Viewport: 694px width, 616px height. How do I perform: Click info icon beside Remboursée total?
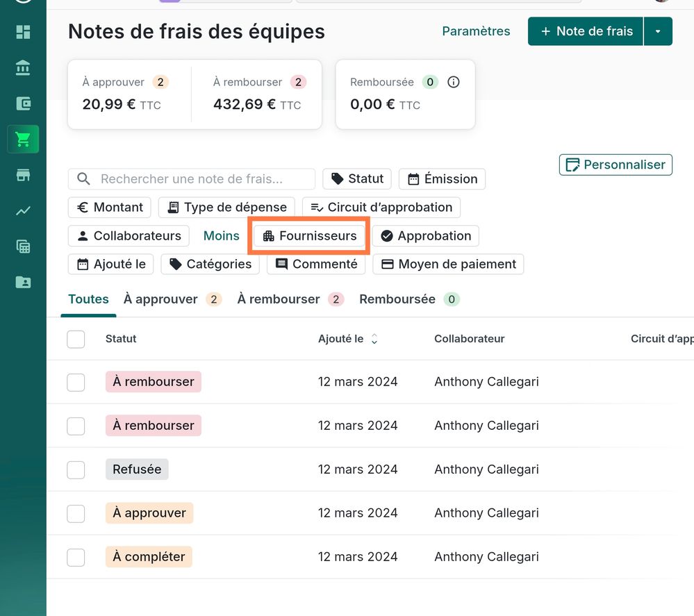454,82
